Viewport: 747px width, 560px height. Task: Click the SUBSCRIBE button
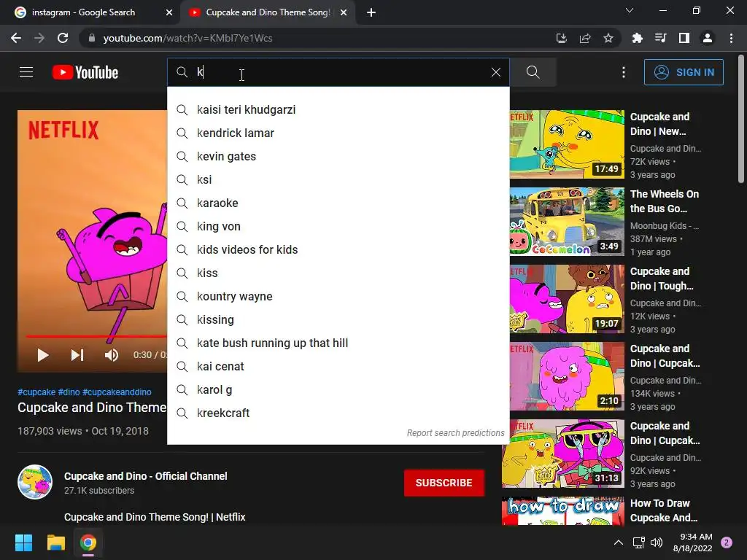coord(444,483)
